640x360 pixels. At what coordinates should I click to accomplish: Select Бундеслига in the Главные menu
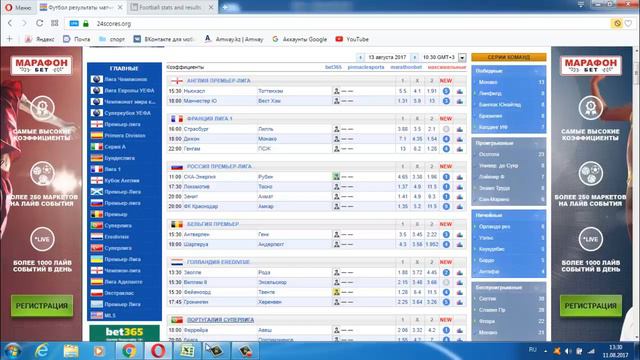(120, 158)
